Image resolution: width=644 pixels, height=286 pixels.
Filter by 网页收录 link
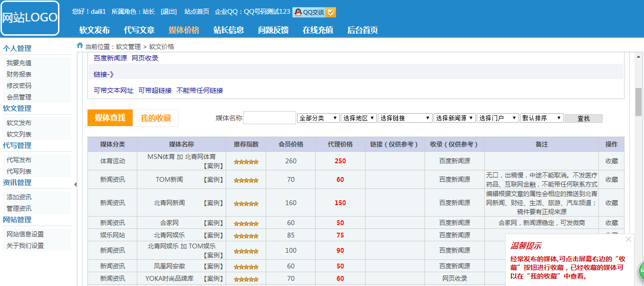[x=145, y=58]
